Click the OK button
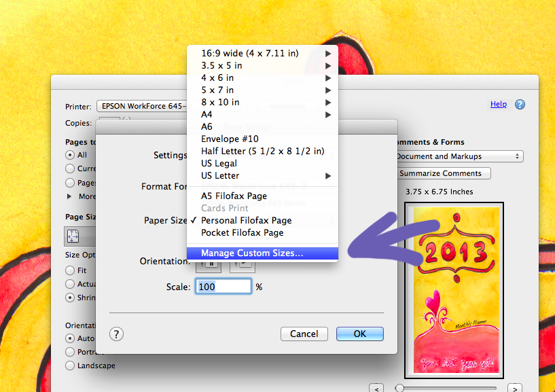The height and width of the screenshot is (392, 555). point(359,334)
